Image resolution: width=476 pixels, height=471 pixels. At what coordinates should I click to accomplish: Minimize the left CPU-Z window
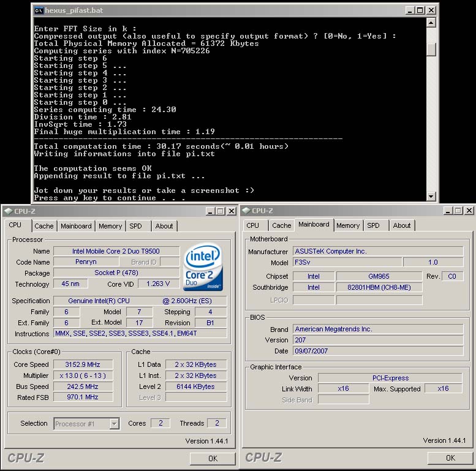point(210,211)
